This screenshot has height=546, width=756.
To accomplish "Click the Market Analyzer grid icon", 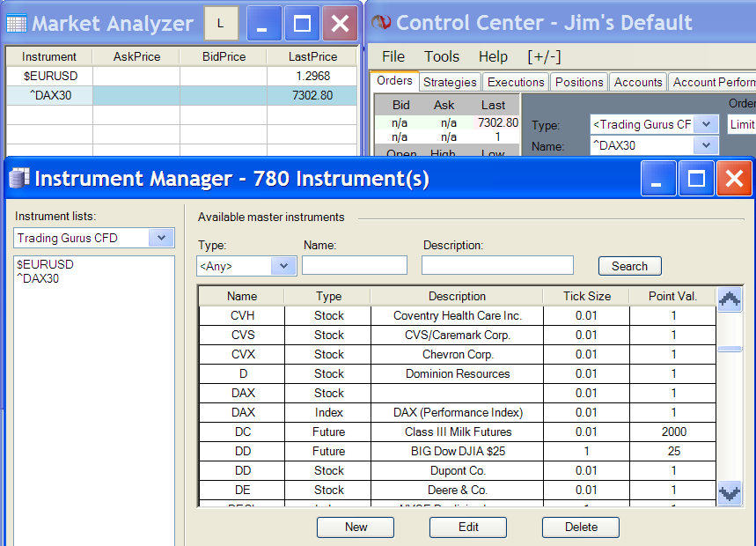I will point(16,24).
